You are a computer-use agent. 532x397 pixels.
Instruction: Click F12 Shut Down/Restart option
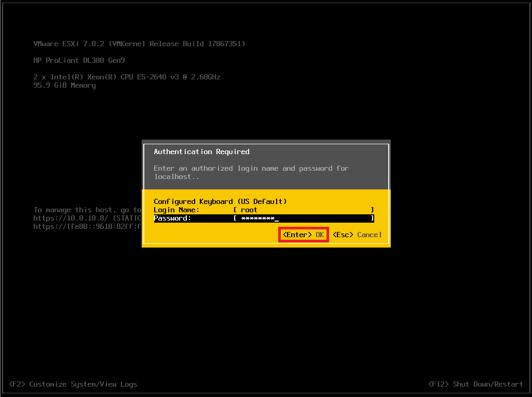click(475, 384)
